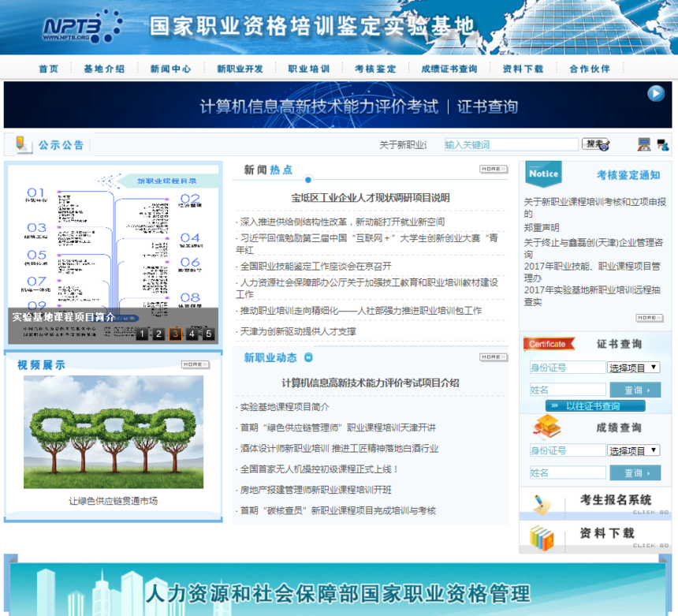
Task: Open 成绩证书查询 navigation item
Action: [449, 69]
